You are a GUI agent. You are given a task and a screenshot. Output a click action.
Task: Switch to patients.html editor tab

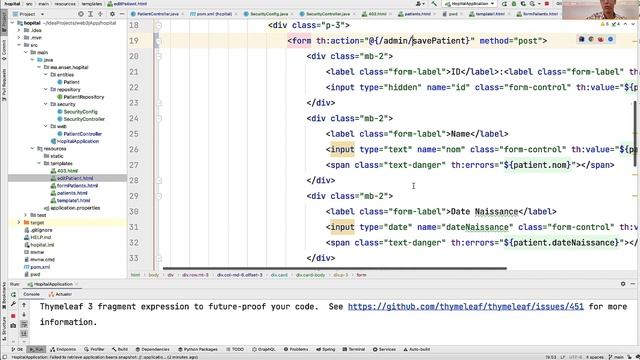pyautogui.click(x=417, y=14)
